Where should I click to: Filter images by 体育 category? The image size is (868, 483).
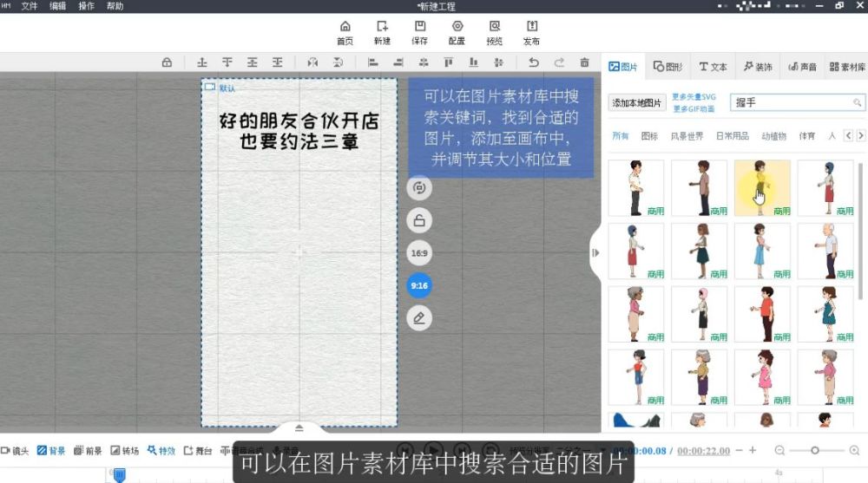[807, 135]
